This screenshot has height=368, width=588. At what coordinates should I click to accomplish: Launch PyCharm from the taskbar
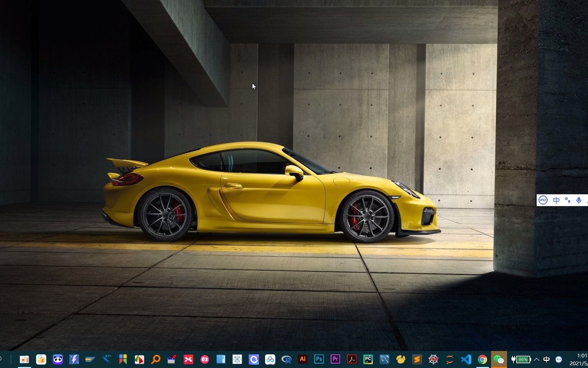point(368,359)
